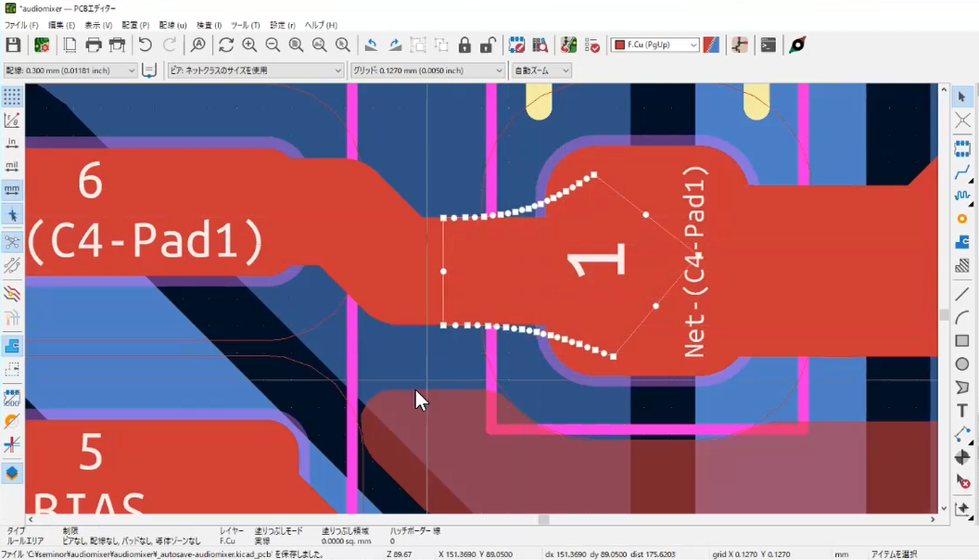
Task: Select the Add Text tool
Action: pos(962,411)
